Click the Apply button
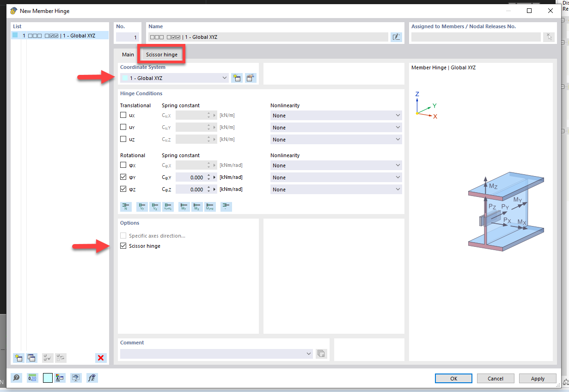The height and width of the screenshot is (392, 569). [x=538, y=378]
